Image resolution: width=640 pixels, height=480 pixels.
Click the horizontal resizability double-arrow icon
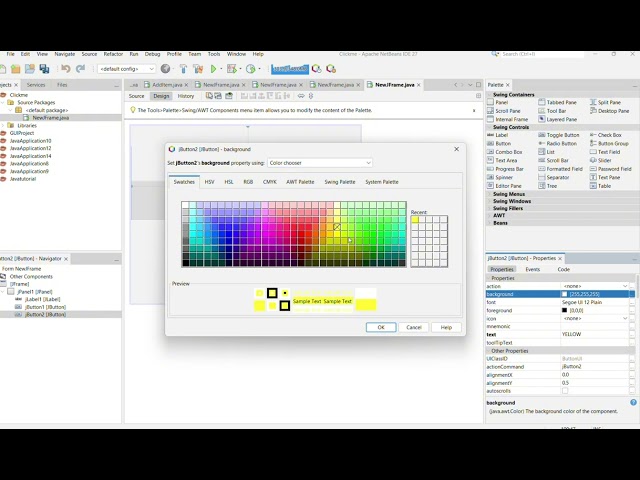tap(301, 96)
